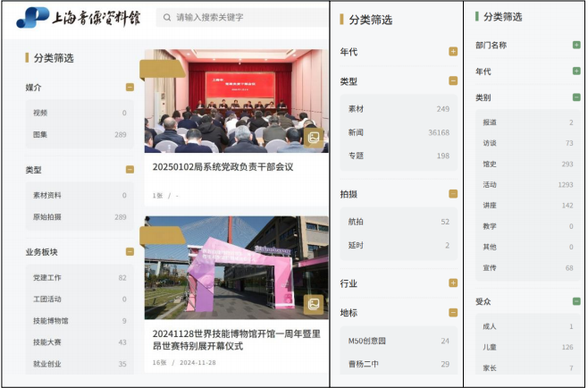
Task: Click the 上海音像资料馆 logo
Action: 75,17
